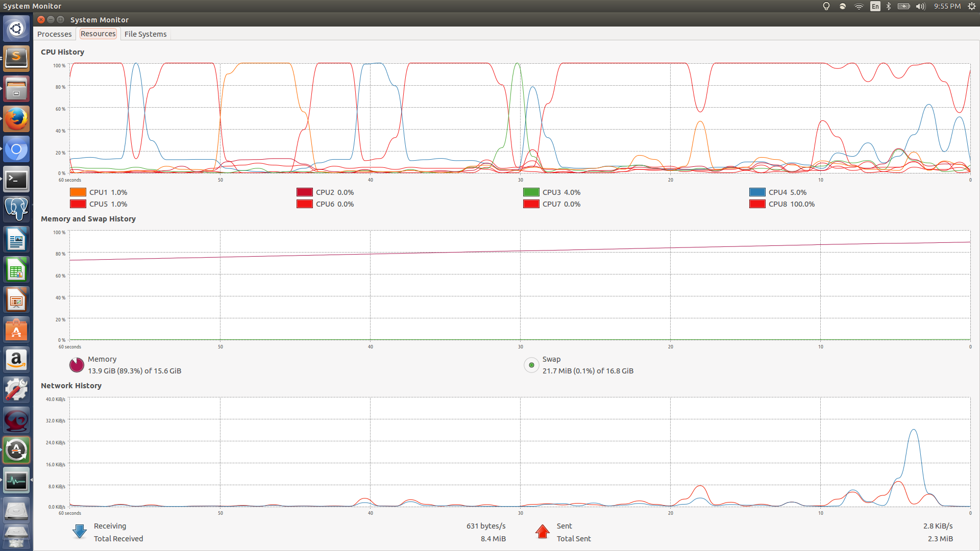Expand the system gear session menu

(x=972, y=6)
